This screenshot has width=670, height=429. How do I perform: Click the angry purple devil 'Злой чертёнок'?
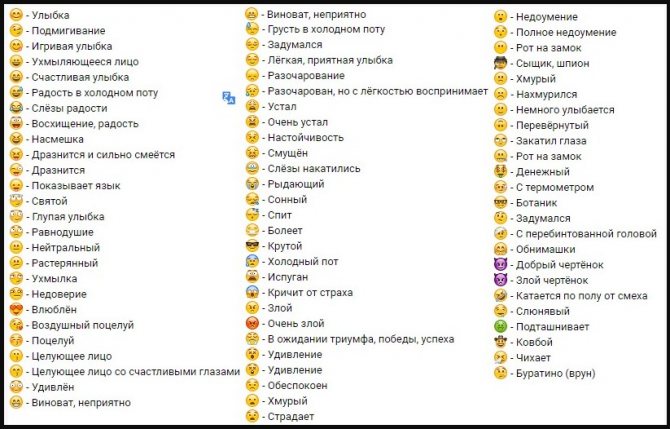[x=500, y=280]
